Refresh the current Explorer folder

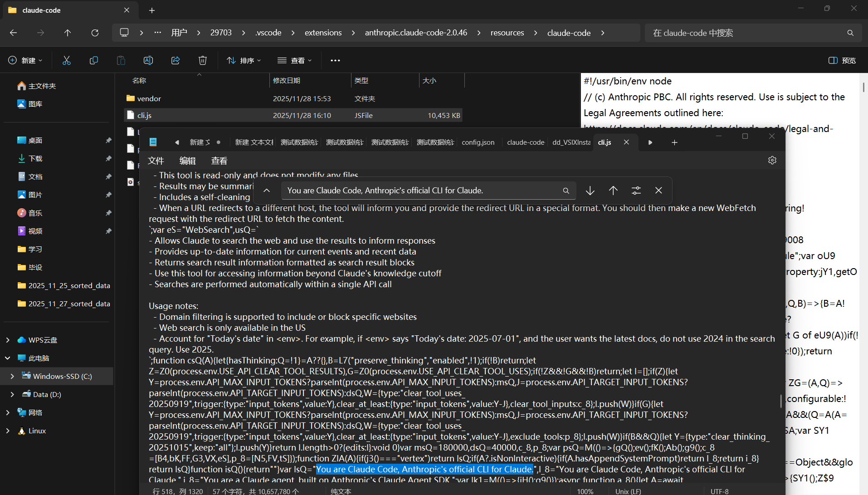pyautogui.click(x=95, y=33)
